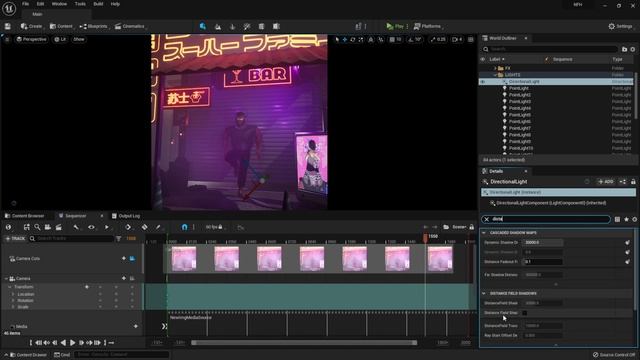640x360 pixels.
Task: Click the Add TRACK button in Sequencer
Action: [15, 238]
